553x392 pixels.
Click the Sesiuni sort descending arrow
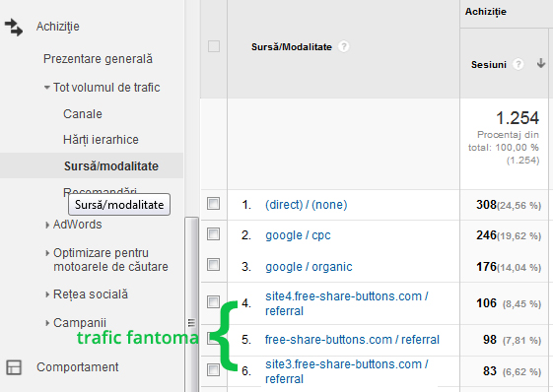(541, 64)
